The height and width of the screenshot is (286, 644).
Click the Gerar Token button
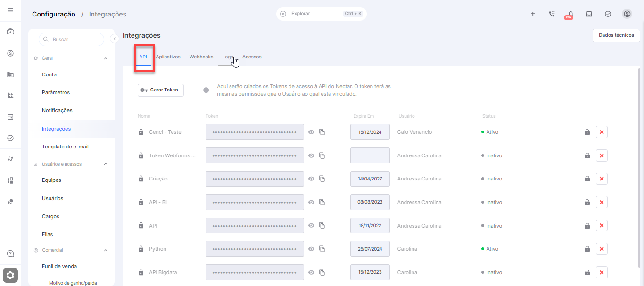tap(161, 90)
